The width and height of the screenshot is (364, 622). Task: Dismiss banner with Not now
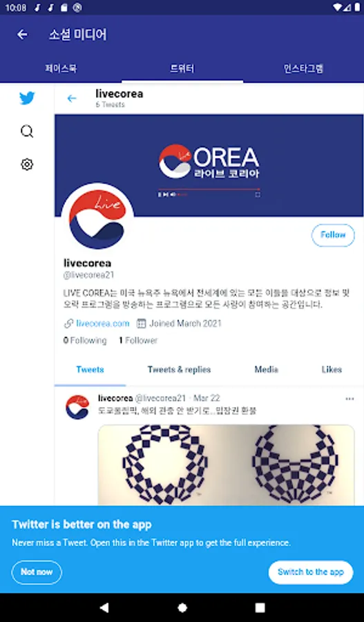(x=37, y=572)
